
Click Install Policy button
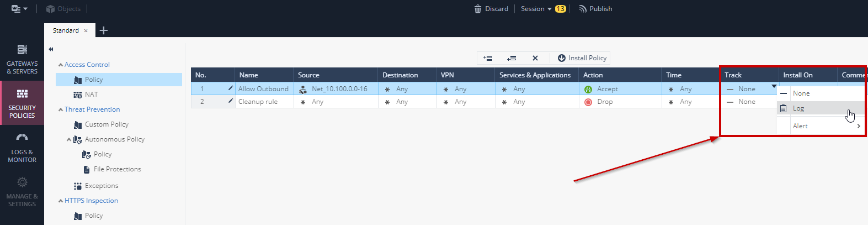coord(582,58)
